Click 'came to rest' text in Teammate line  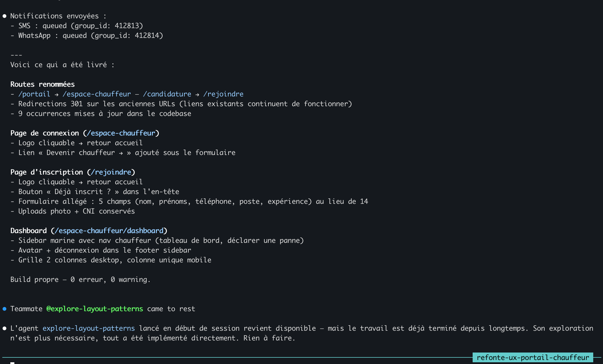point(171,309)
